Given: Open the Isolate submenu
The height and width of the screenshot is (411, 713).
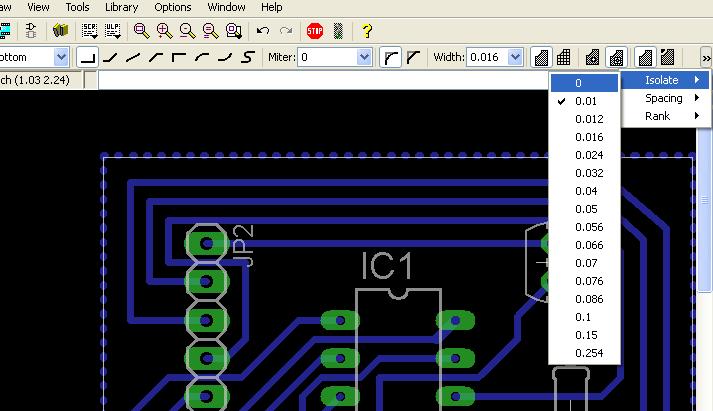Looking at the screenshot, I should pos(665,80).
